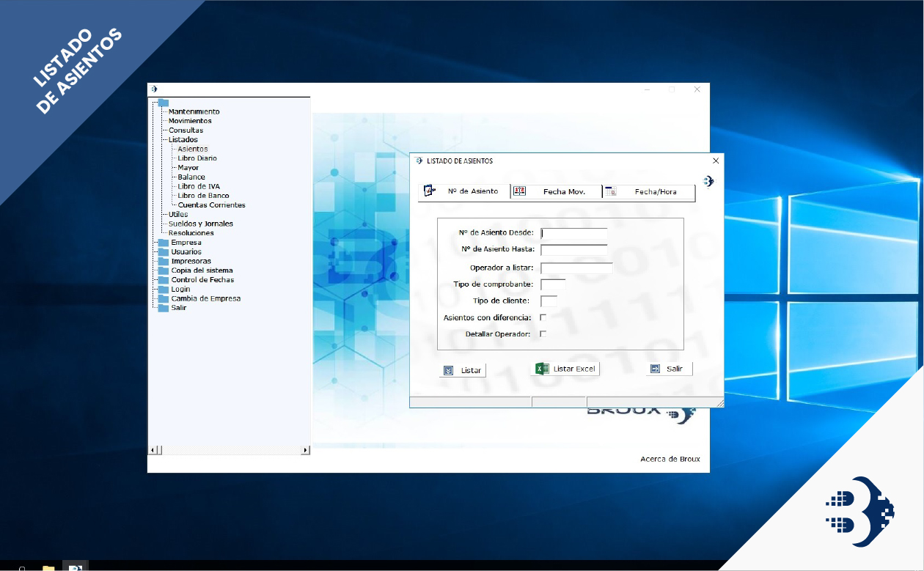Expand the Resoluciones tree node
Viewport: 924px width, 571px height.
pos(191,233)
